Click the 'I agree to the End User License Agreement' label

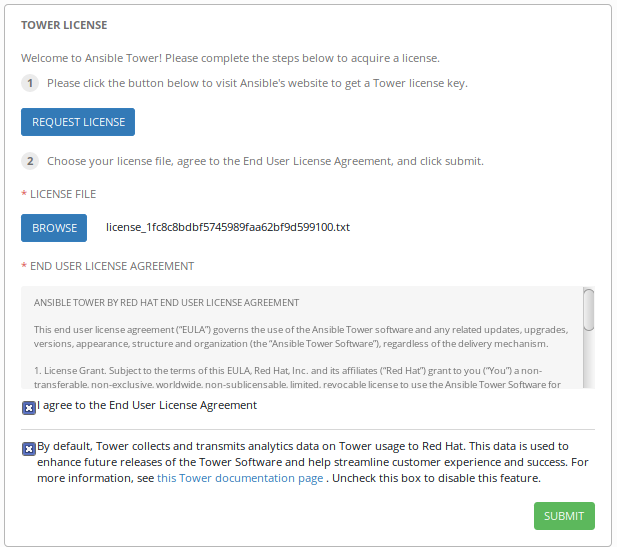pyautogui.click(x=147, y=405)
